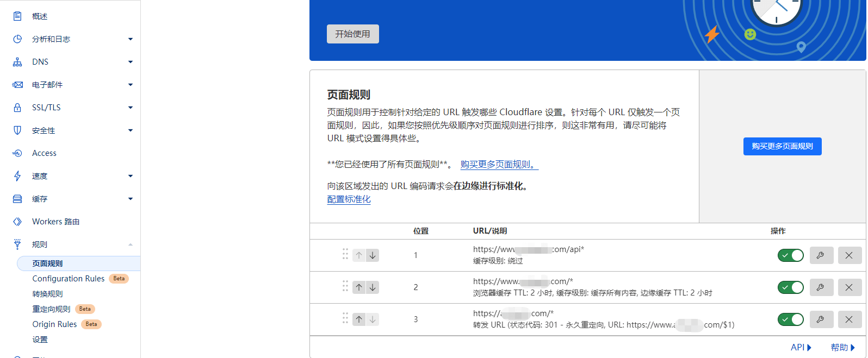Screen dimensions: 868x358
Task: Click the Workers Routes diamond icon
Action: pyautogui.click(x=17, y=222)
